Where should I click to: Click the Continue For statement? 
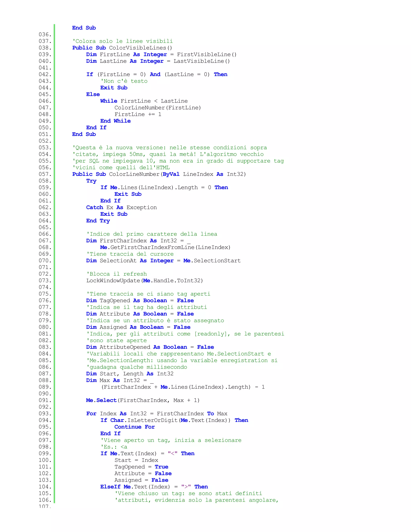135,427
